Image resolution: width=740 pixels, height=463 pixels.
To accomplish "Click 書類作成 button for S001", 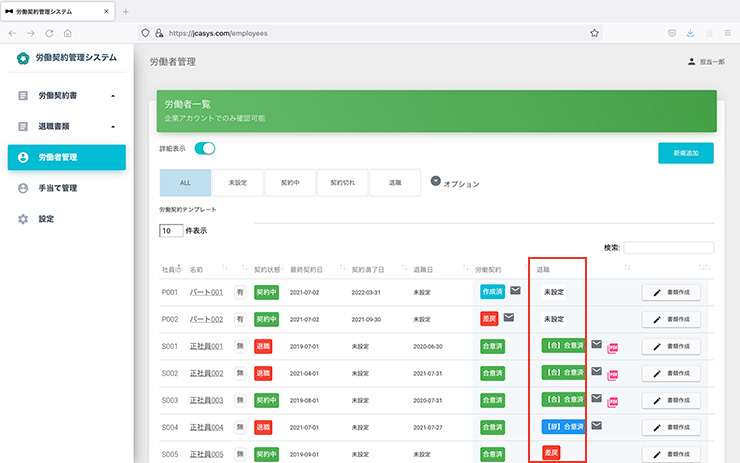I will tap(671, 346).
